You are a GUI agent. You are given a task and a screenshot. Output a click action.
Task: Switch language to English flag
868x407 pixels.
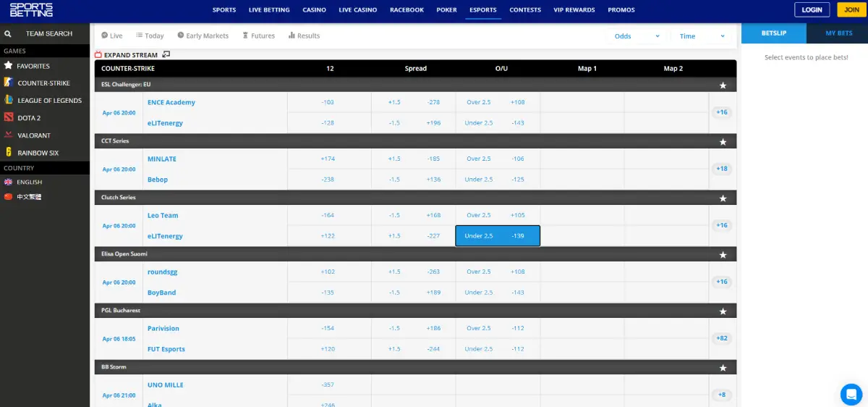tap(9, 182)
